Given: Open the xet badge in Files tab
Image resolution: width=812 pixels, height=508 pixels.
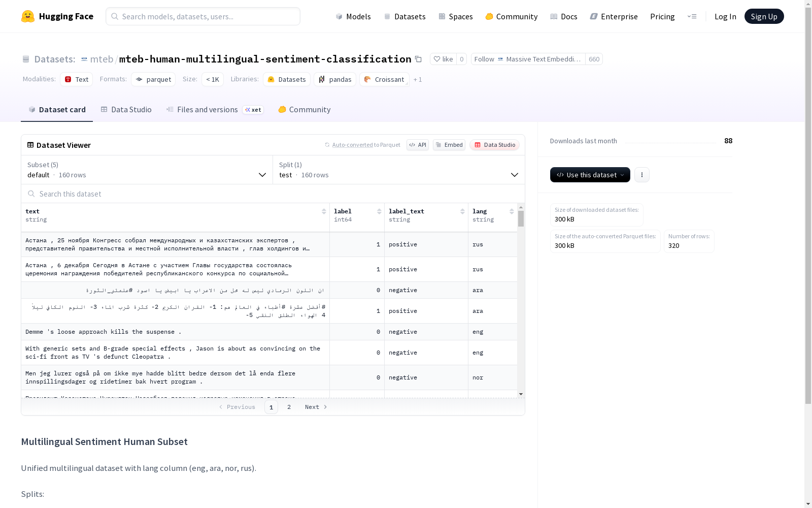Looking at the screenshot, I should [x=253, y=110].
